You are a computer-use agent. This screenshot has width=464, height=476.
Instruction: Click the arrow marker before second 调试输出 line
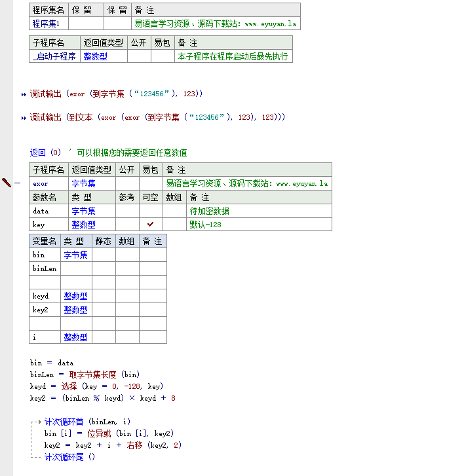point(24,118)
